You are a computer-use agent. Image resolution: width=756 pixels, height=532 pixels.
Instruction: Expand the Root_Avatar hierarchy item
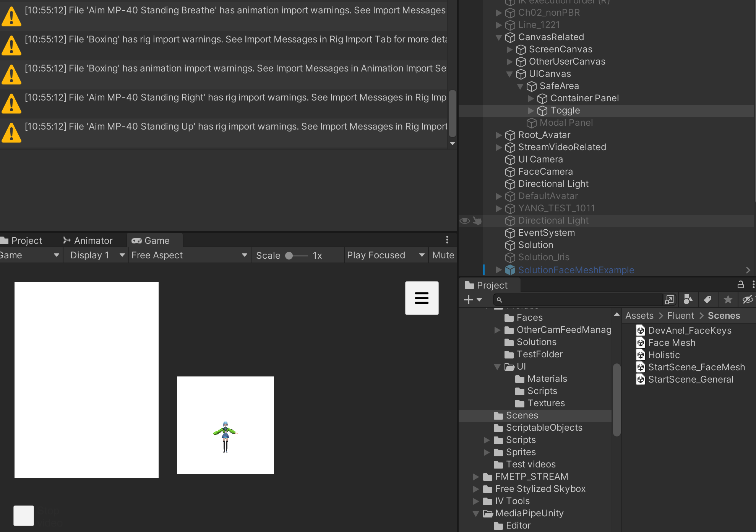[499, 135]
